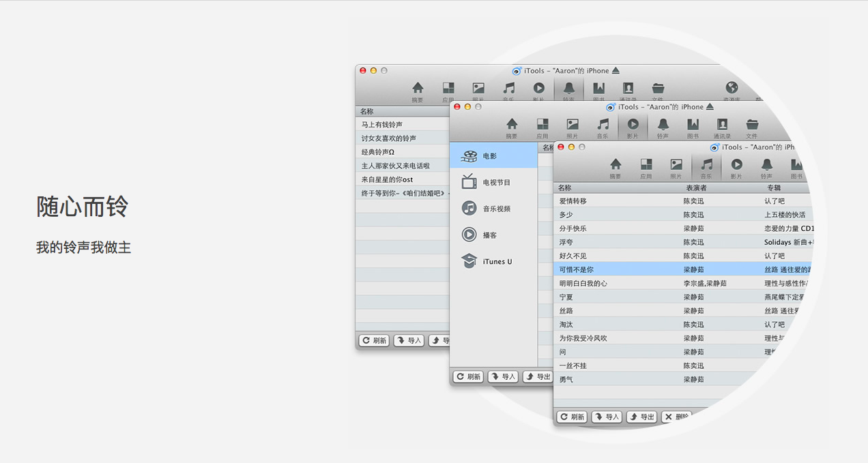Image resolution: width=868 pixels, height=463 pixels.
Task: Open 摘要 home icon in the ringtone window
Action: click(418, 89)
